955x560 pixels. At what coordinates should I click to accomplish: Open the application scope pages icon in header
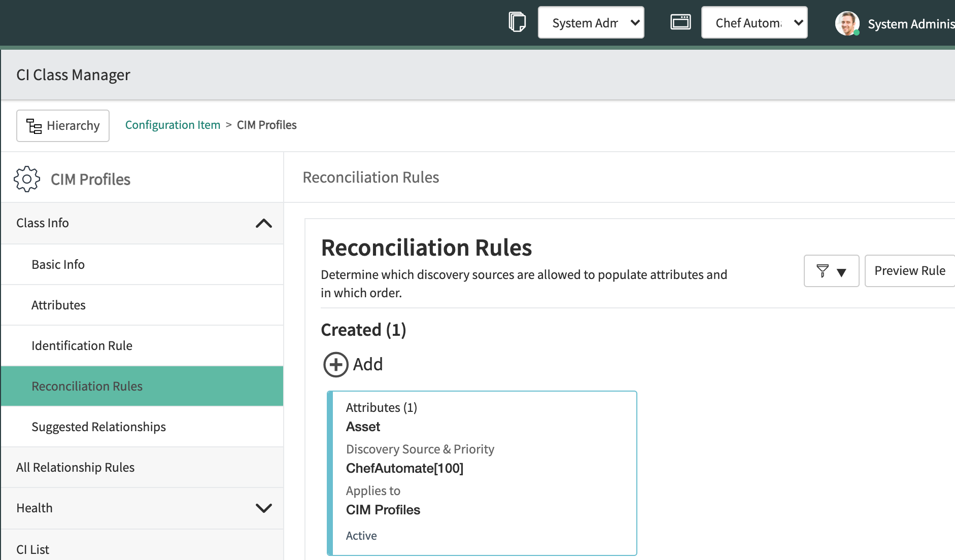tap(517, 22)
